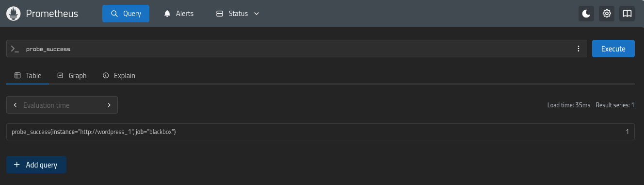The image size is (644, 185).
Task: Switch to the Explain tab
Action: pos(119,76)
